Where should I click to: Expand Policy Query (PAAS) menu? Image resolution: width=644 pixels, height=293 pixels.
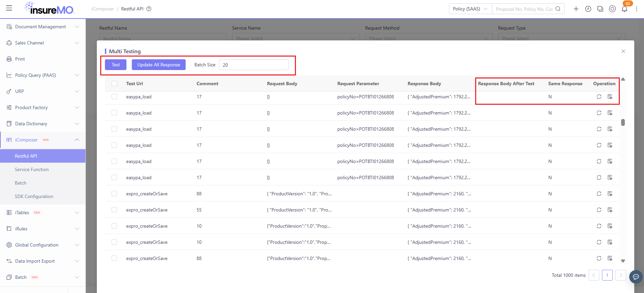point(43,75)
